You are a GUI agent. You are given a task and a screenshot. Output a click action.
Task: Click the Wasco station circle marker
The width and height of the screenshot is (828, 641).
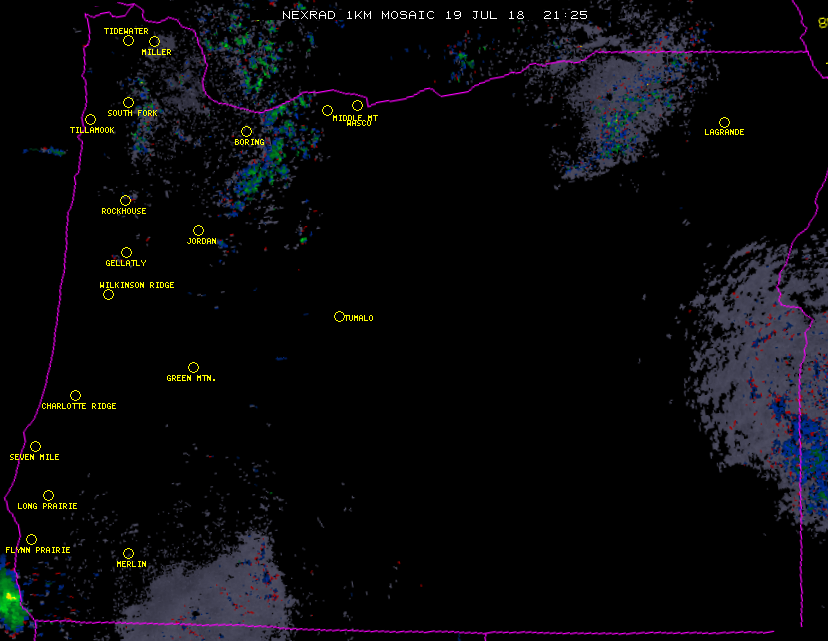357,106
